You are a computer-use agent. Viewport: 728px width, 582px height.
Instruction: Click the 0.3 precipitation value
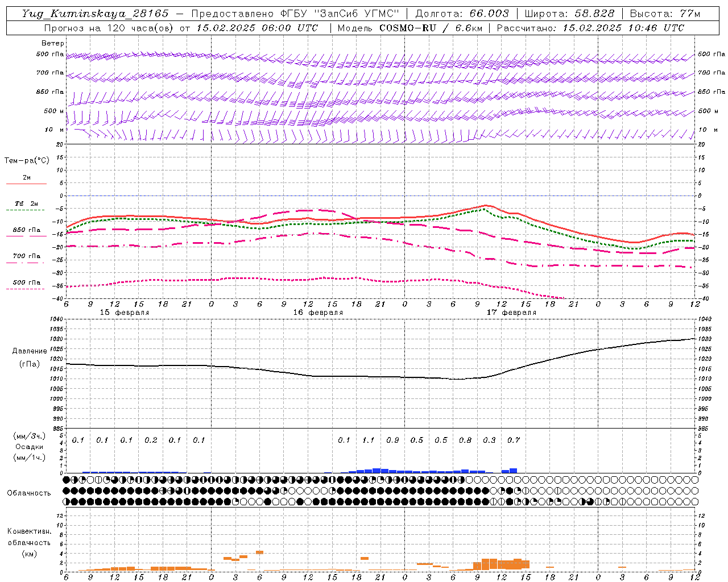tap(489, 440)
